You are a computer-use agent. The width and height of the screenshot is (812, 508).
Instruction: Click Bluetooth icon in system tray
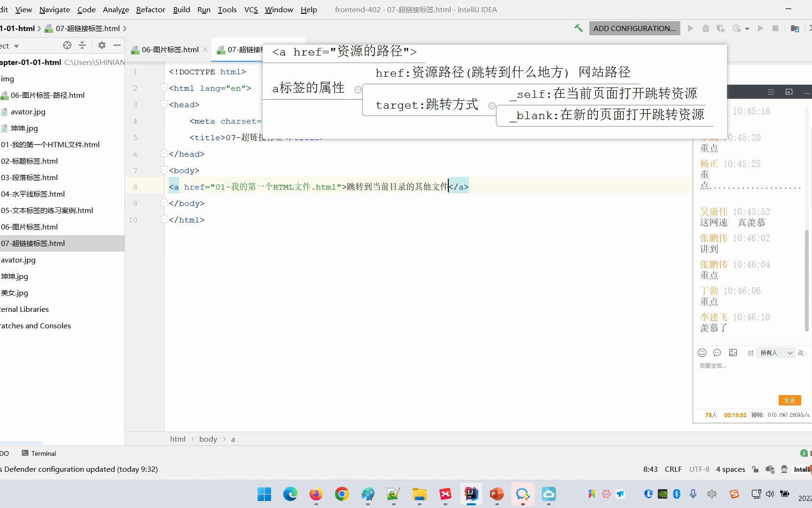click(677, 494)
